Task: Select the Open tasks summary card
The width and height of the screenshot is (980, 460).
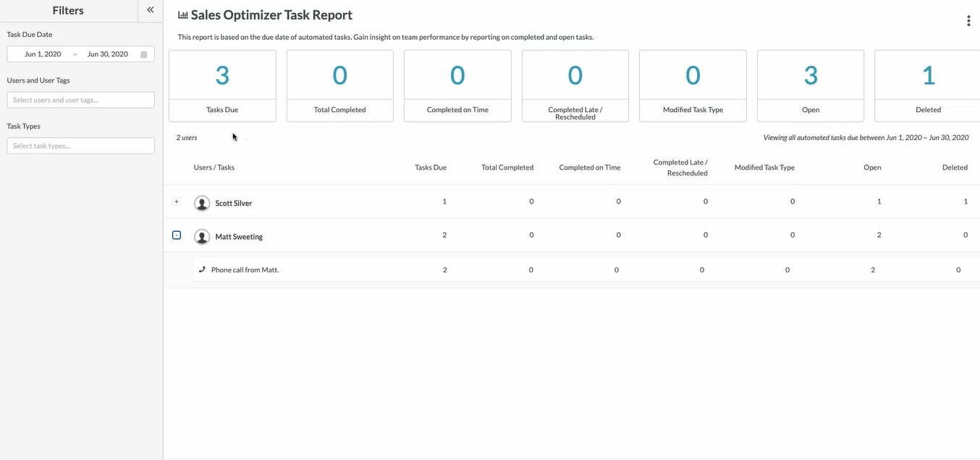Action: (x=810, y=85)
